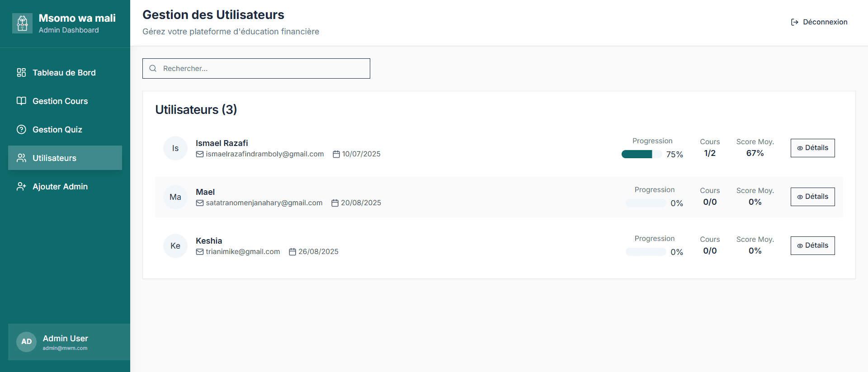Open Détails for user Mael
Viewport: 868px width, 372px height.
pos(812,197)
